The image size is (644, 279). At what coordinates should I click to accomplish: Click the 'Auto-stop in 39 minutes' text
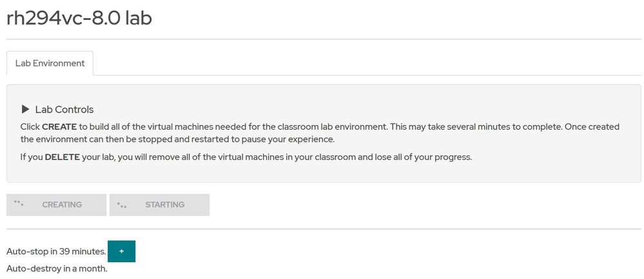coord(55,251)
